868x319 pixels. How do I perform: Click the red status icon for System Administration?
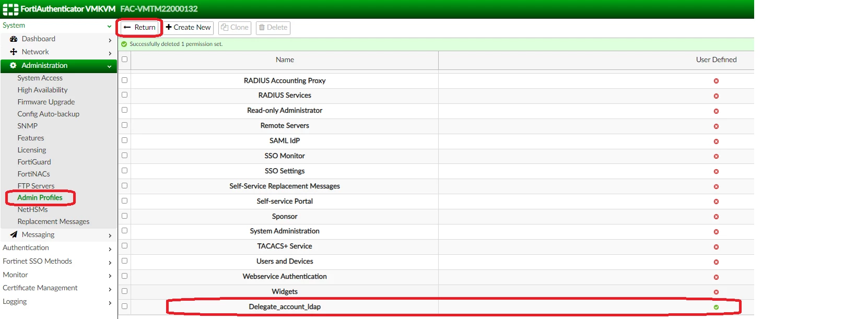click(716, 232)
